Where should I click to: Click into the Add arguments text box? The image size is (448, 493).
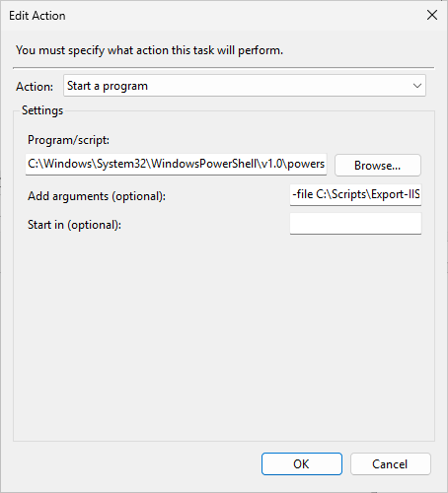click(355, 195)
